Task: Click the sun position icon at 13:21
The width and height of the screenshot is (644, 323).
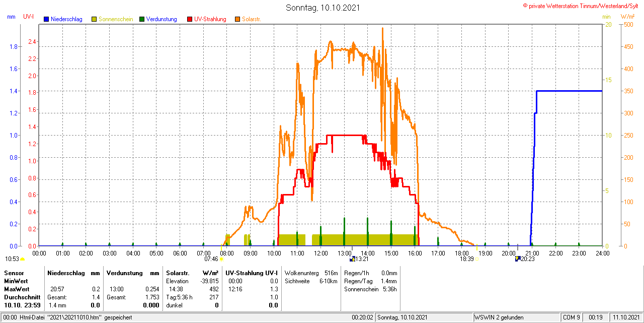Action: coord(352,259)
